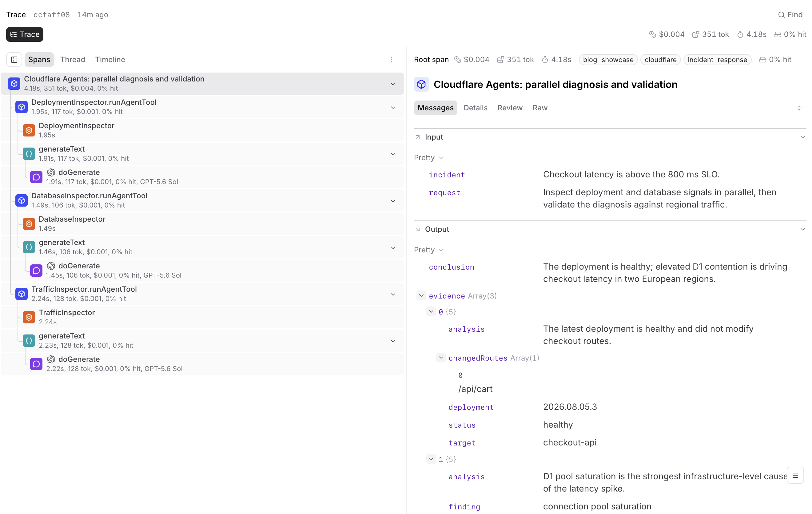
Task: Click the purple doGenerate chat icon at 1.45s
Action: (x=36, y=271)
